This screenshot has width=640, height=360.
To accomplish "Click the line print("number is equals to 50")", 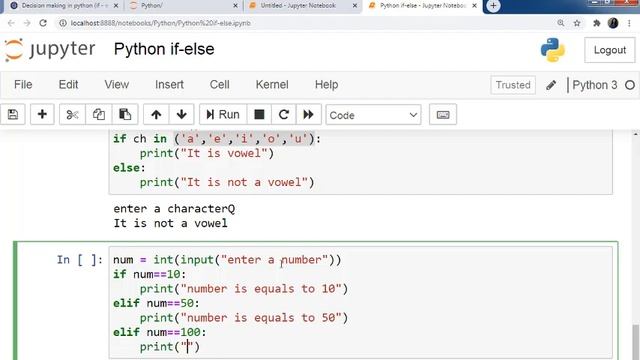I will pos(244,318).
